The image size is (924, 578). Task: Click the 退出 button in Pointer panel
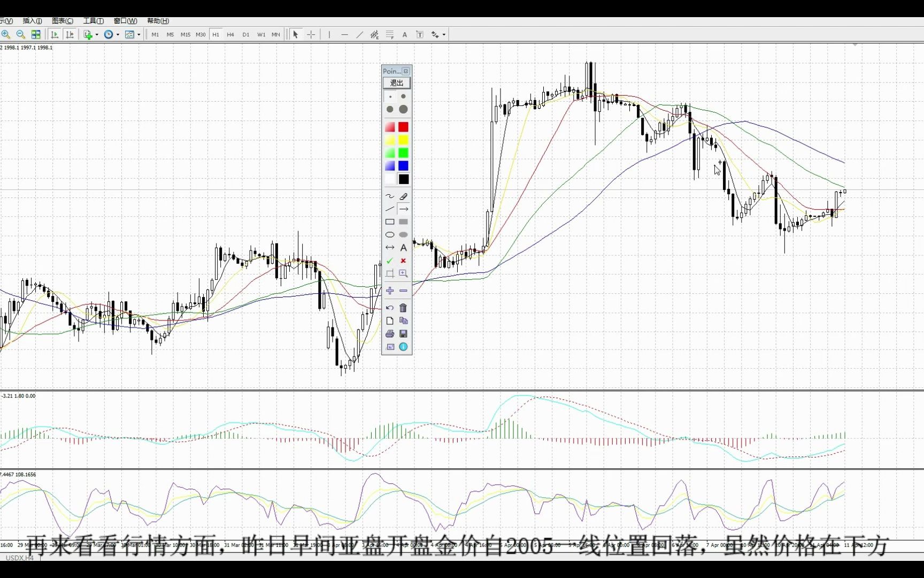pyautogui.click(x=397, y=83)
